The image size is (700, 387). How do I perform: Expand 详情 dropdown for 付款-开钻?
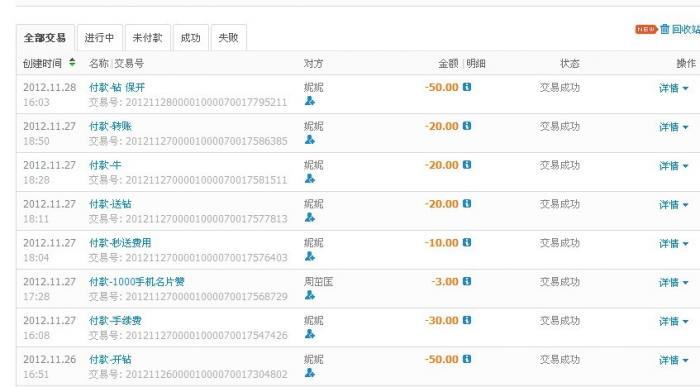click(674, 360)
